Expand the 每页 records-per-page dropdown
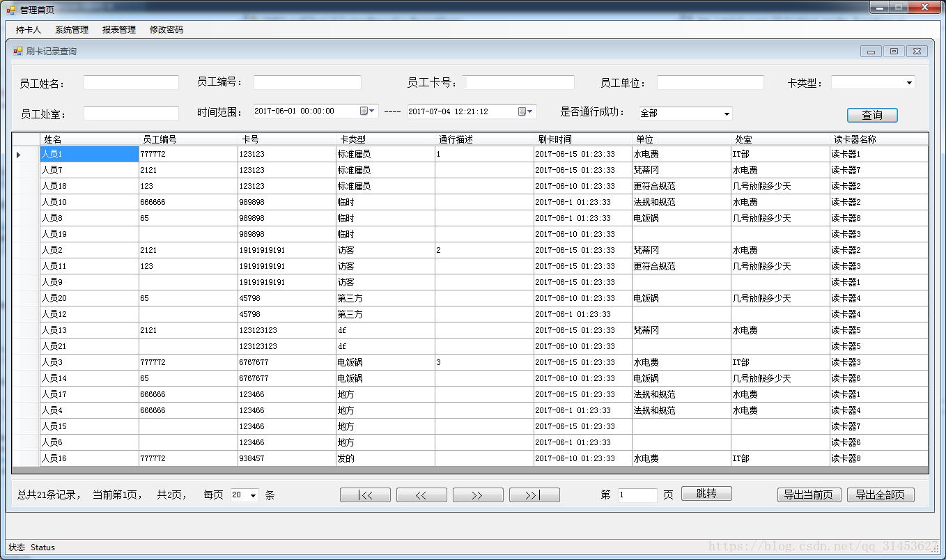Viewport: 946px width, 560px height. tap(253, 495)
